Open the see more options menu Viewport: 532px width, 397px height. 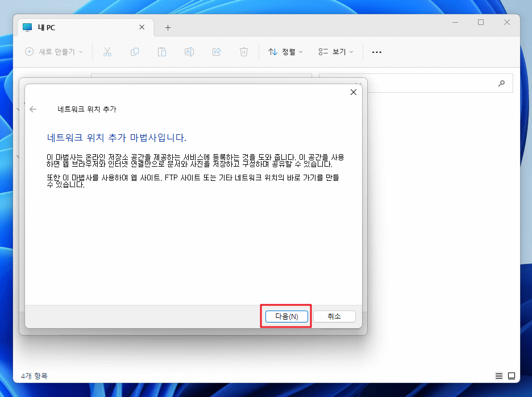click(x=376, y=52)
